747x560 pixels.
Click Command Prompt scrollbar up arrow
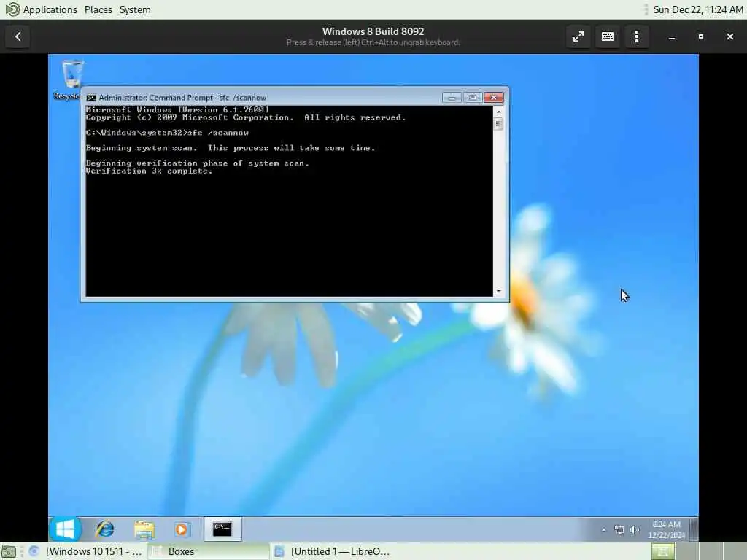[x=499, y=112]
